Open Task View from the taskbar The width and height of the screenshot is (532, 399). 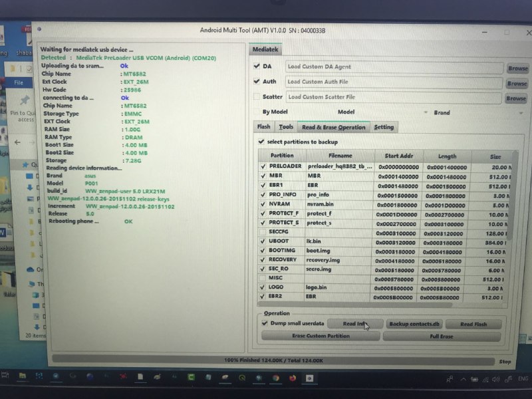[x=5, y=375]
